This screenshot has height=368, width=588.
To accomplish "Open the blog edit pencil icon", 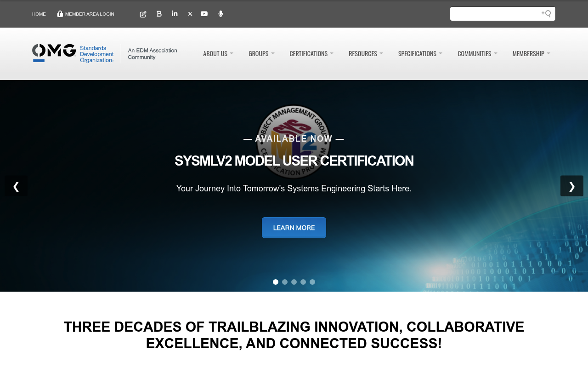I will [x=143, y=14].
